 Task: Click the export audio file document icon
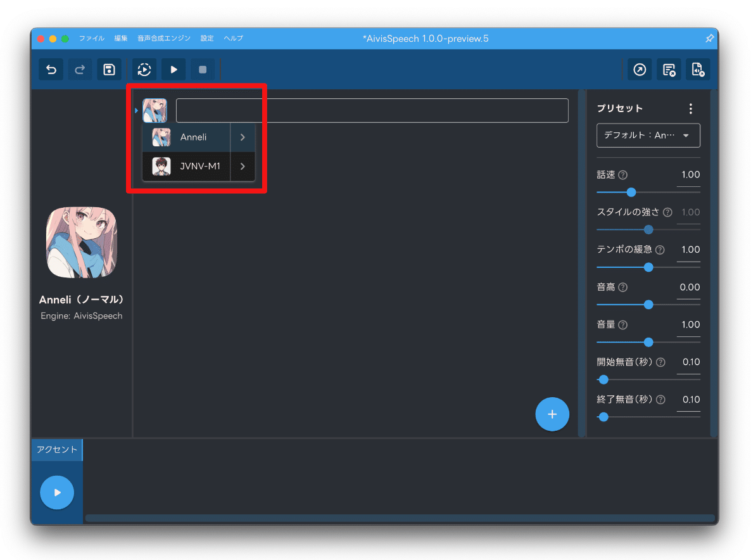point(698,70)
